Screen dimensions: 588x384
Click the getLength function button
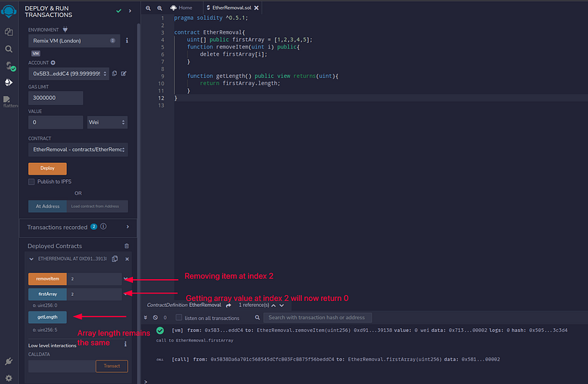[x=47, y=317]
